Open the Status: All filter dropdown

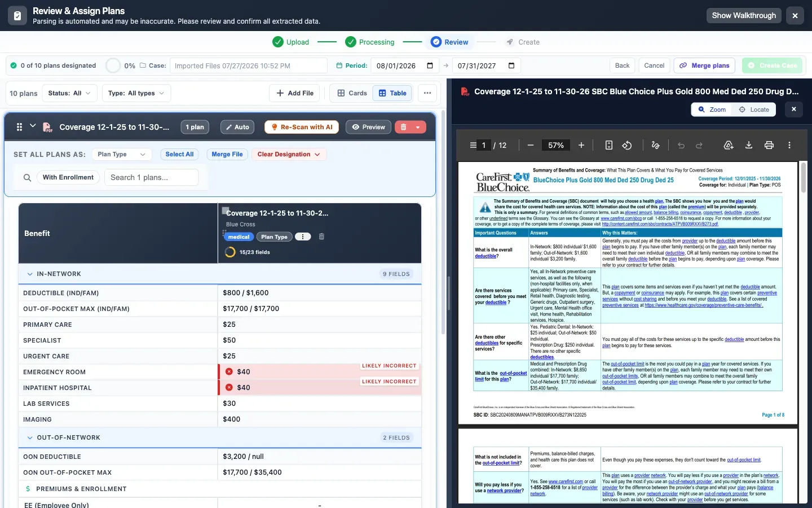pyautogui.click(x=69, y=93)
